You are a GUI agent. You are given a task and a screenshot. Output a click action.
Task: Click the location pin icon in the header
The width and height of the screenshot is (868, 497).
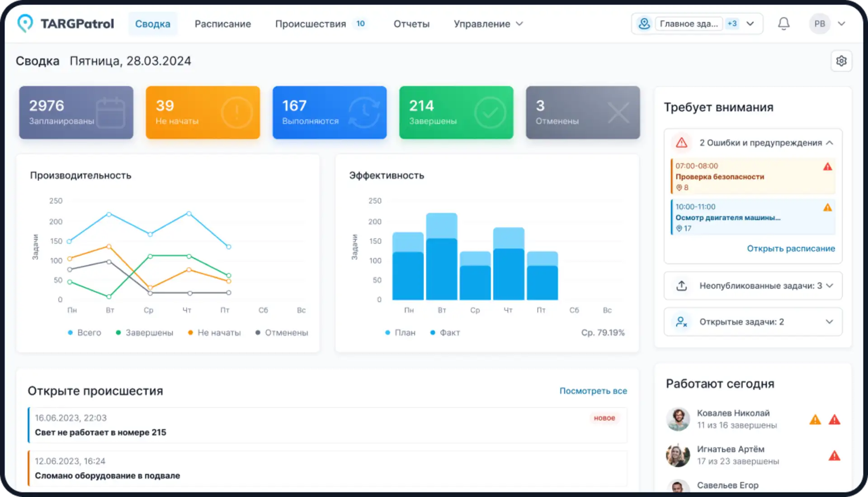[x=644, y=23]
